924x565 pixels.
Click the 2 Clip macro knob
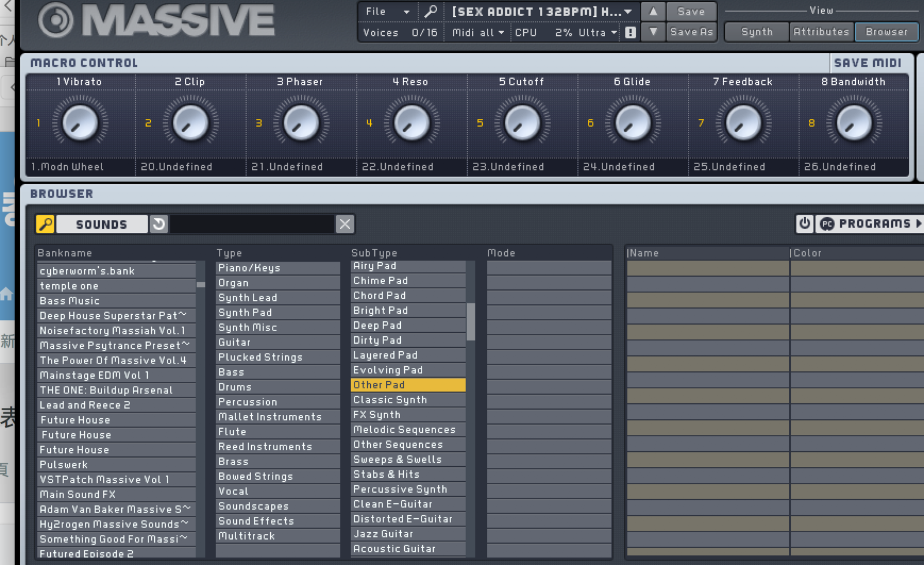pos(190,123)
